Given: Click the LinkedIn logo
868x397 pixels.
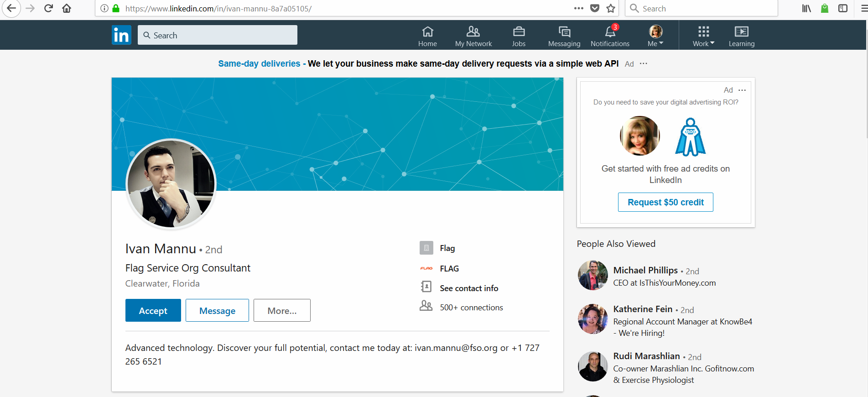Looking at the screenshot, I should coord(121,35).
